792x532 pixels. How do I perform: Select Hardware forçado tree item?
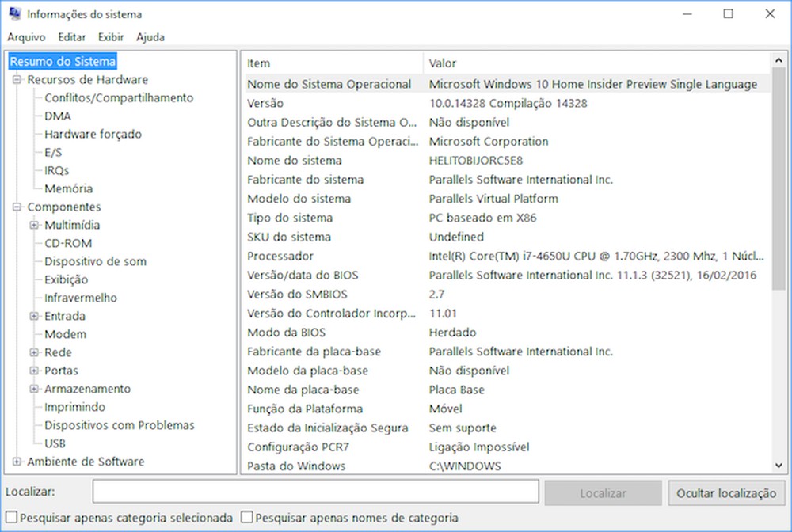click(93, 134)
